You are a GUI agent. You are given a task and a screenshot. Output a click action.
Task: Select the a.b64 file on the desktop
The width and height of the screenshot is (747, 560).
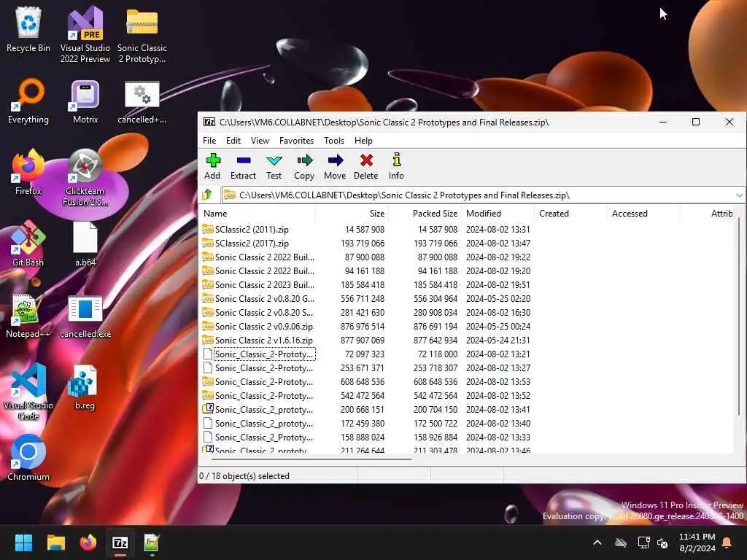(85, 244)
